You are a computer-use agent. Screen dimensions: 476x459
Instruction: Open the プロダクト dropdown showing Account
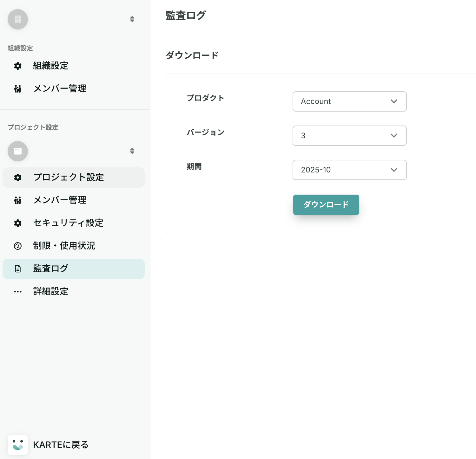tap(350, 101)
